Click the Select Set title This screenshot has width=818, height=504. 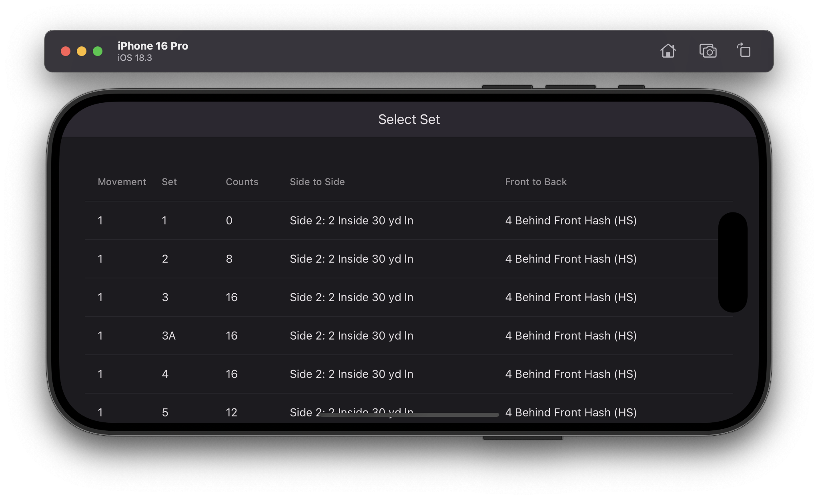(x=409, y=120)
